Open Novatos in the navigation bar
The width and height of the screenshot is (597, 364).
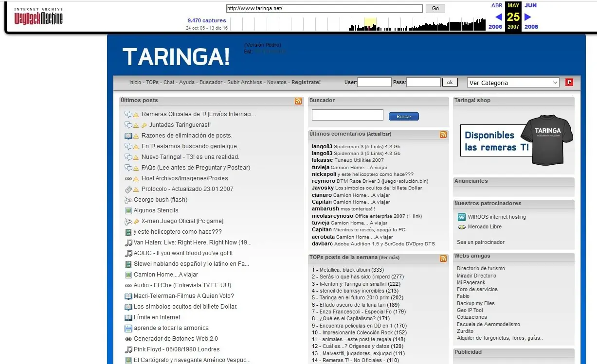(277, 82)
